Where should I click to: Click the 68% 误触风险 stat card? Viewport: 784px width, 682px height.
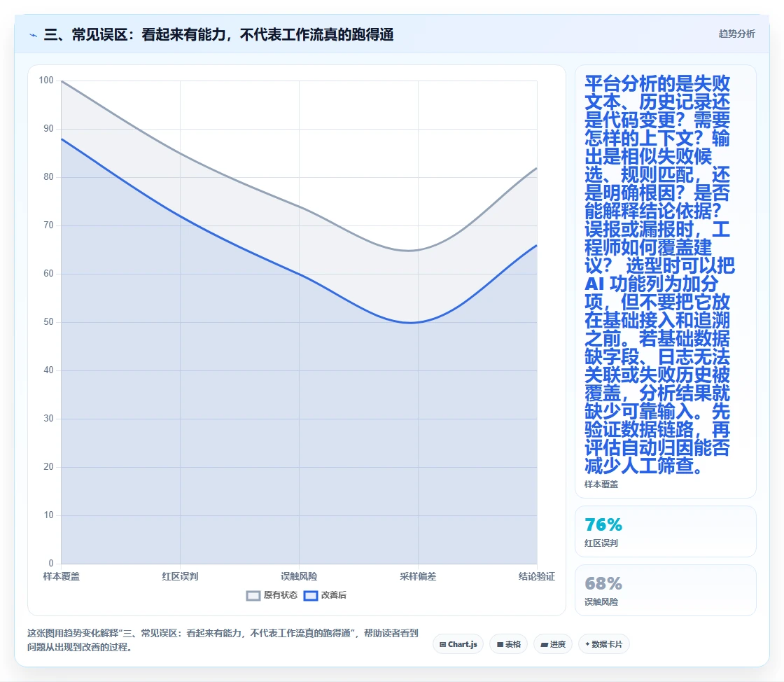[666, 590]
